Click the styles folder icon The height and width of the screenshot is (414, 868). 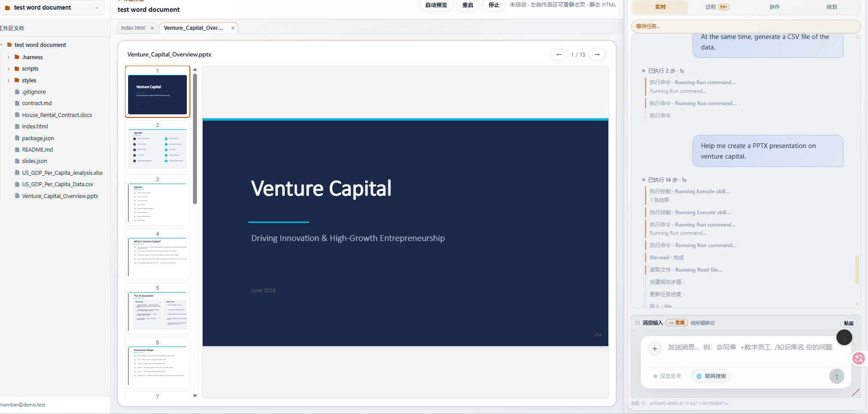(x=17, y=80)
